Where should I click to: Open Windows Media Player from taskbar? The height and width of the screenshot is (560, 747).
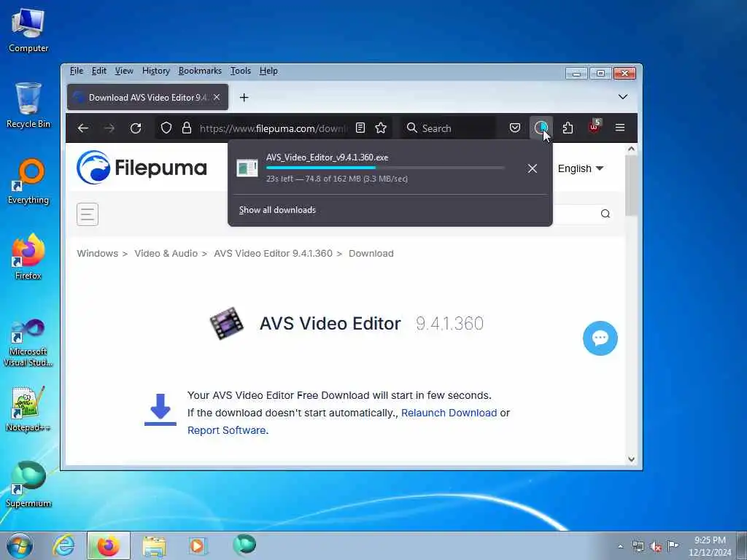click(197, 545)
